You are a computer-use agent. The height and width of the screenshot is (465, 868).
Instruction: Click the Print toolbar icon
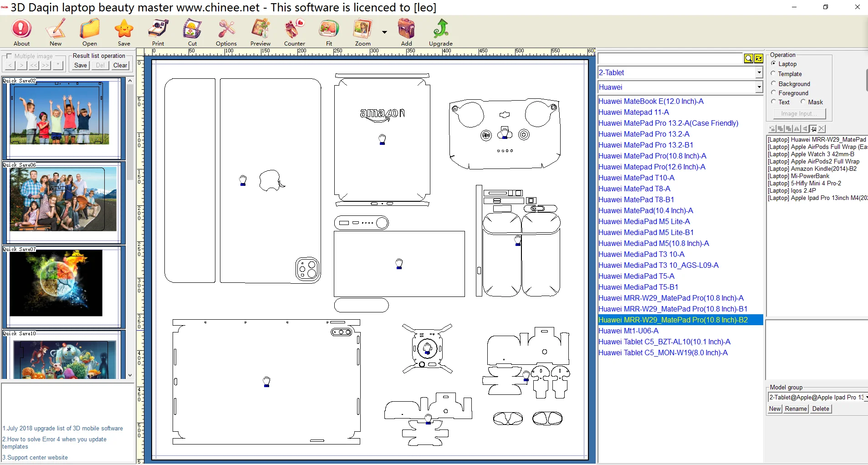[158, 29]
